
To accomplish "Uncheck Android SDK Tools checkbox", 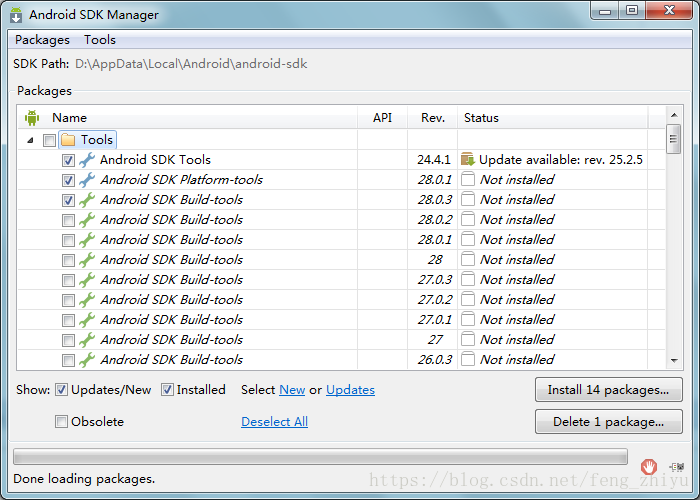I will 68,160.
